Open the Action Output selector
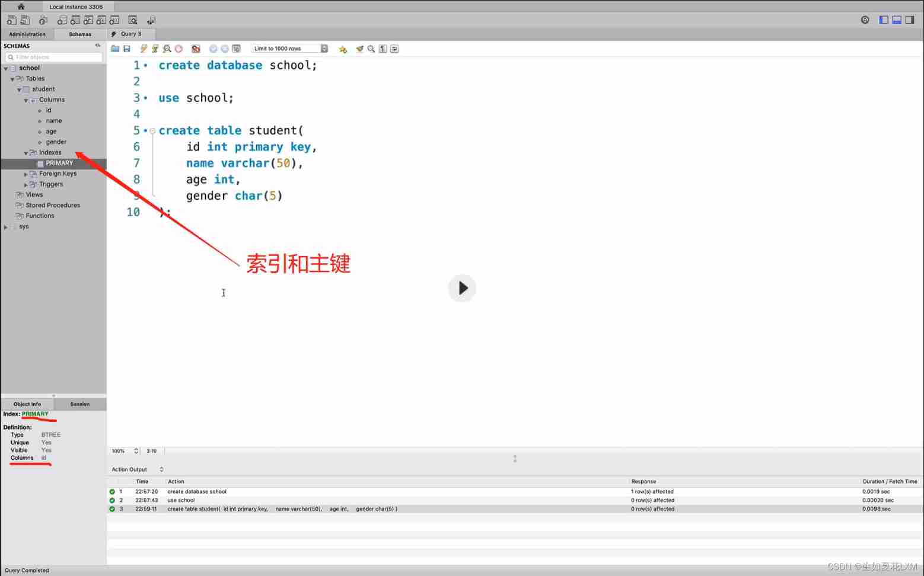Image resolution: width=924 pixels, height=576 pixels. pyautogui.click(x=138, y=469)
